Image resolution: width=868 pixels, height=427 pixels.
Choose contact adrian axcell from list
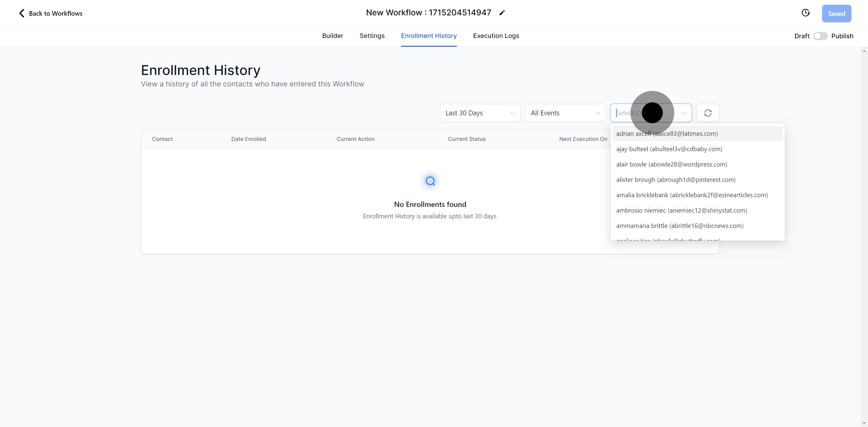[x=666, y=134]
